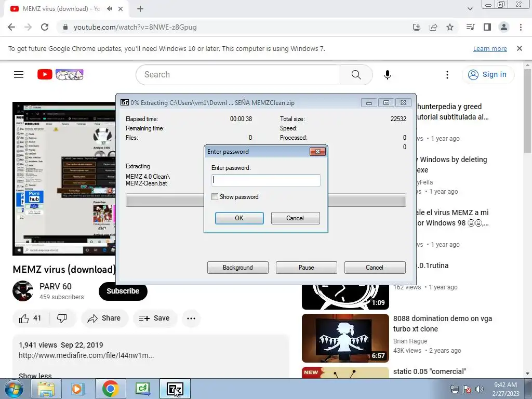532x399 pixels.
Task: Open Windows Start button
Action: point(14,389)
